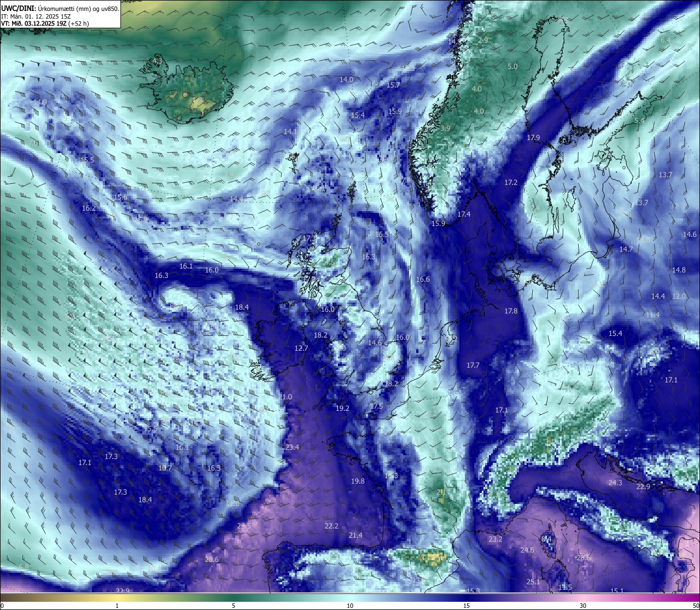Click the map value 14.8
This screenshot has height=610, width=700.
[679, 270]
